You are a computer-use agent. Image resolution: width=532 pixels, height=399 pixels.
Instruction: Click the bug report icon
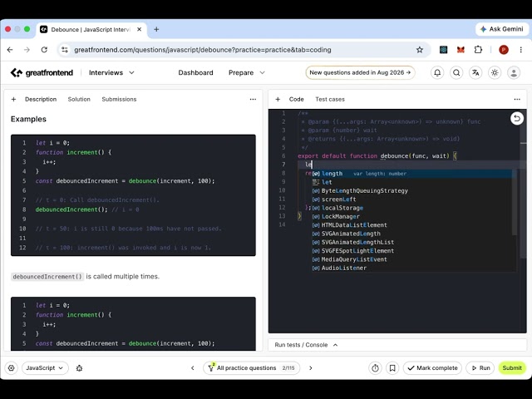80,367
